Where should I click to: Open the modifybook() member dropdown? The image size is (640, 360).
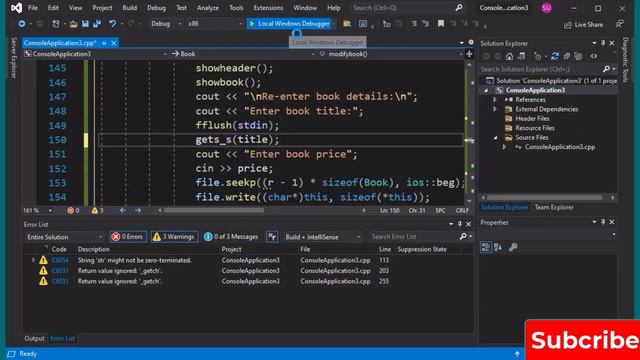click(391, 54)
